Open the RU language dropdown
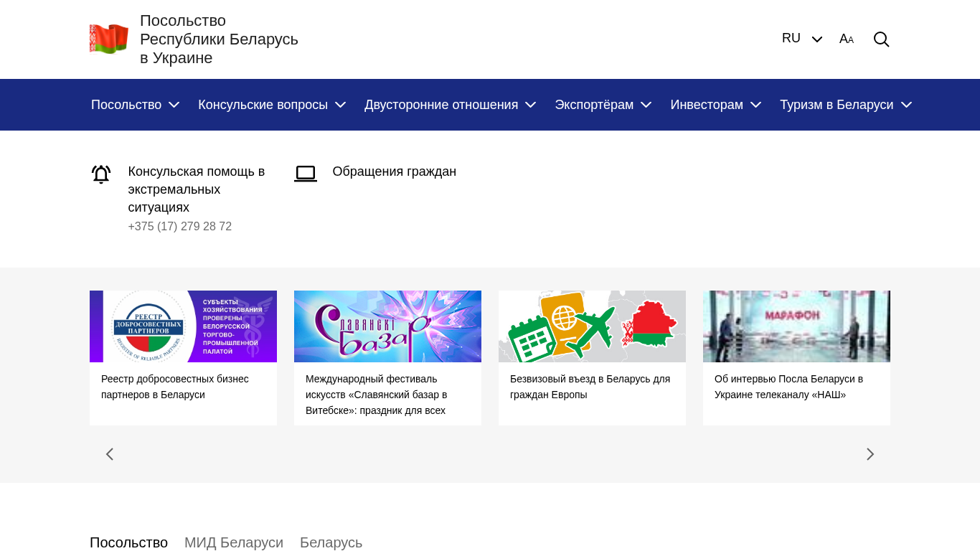The height and width of the screenshot is (551, 980). click(801, 39)
